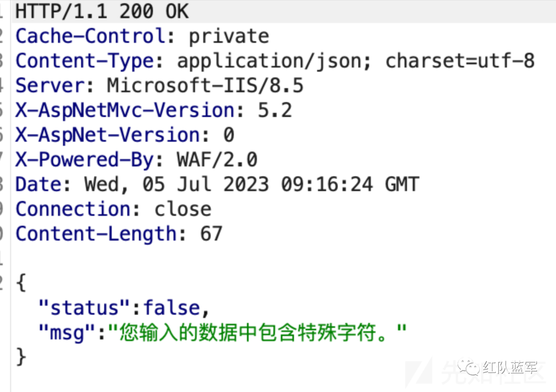This screenshot has height=392, width=556.
Task: Click the date value Wed, 05 Jul 2023
Action: point(177,185)
